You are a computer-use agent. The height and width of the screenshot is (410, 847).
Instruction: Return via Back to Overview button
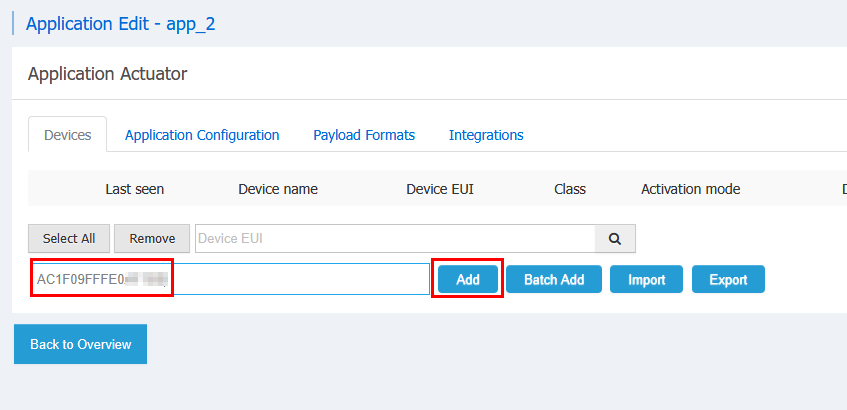click(80, 344)
